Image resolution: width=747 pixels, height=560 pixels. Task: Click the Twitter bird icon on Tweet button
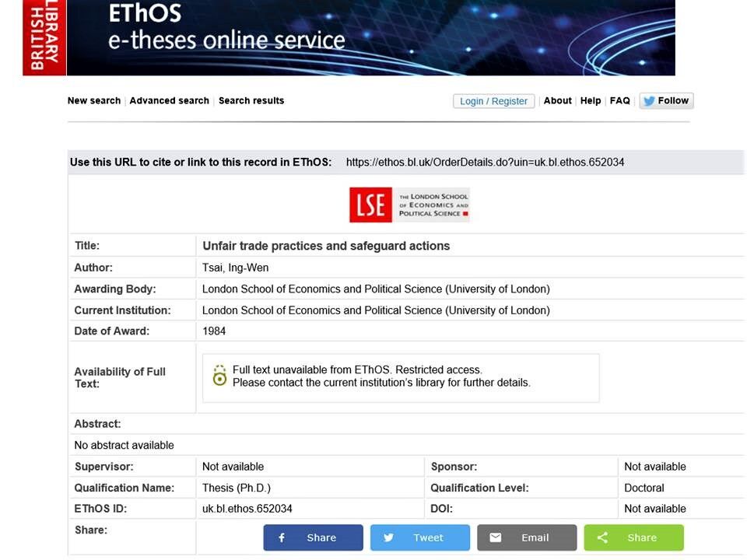pyautogui.click(x=388, y=537)
